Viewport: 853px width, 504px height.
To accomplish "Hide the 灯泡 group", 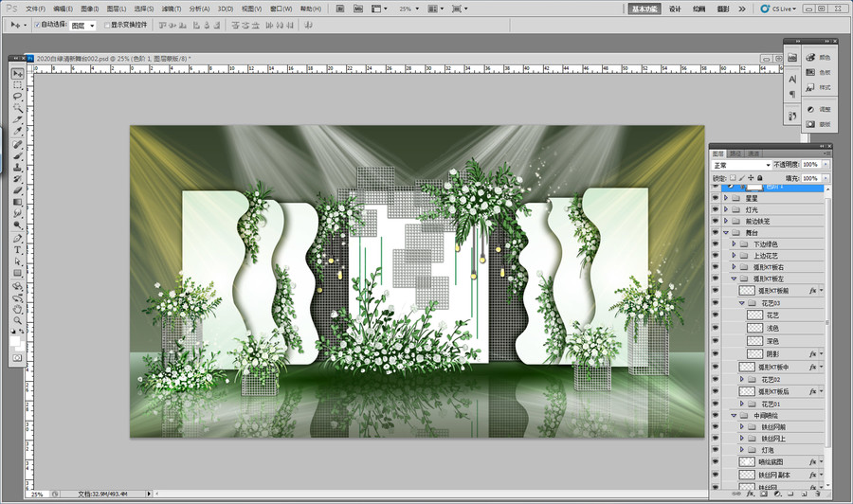I will 716,450.
